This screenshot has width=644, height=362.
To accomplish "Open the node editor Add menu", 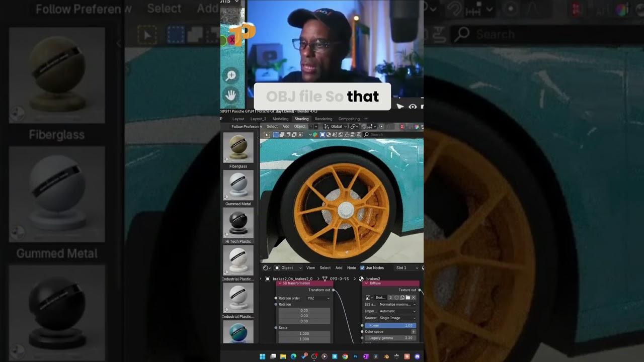I will point(339,267).
